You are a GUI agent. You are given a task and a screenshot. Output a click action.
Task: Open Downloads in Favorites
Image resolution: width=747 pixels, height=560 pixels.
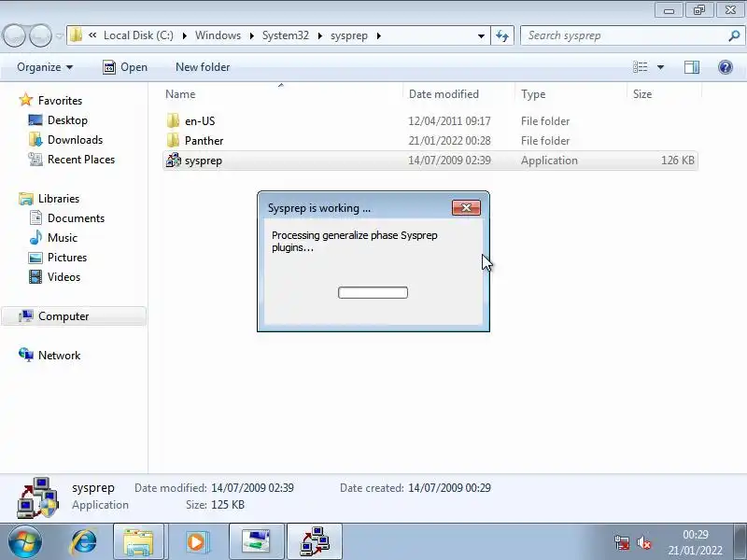[75, 140]
